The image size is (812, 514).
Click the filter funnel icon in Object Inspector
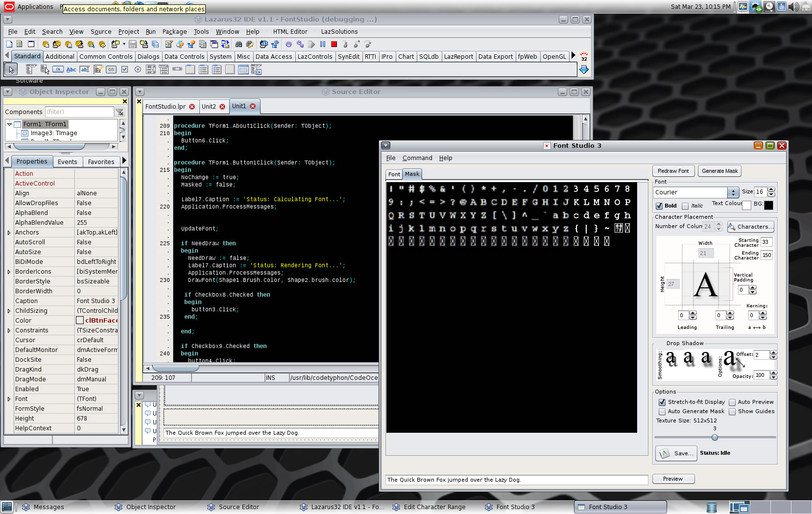[120, 112]
